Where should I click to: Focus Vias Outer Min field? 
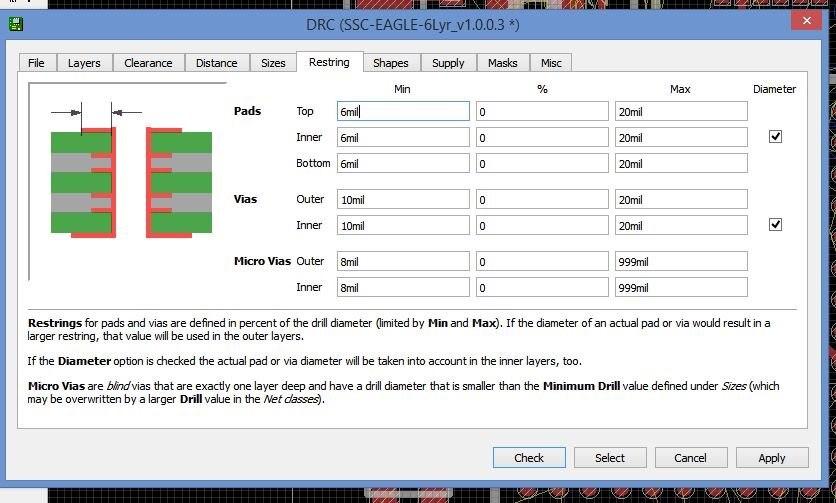pos(403,199)
